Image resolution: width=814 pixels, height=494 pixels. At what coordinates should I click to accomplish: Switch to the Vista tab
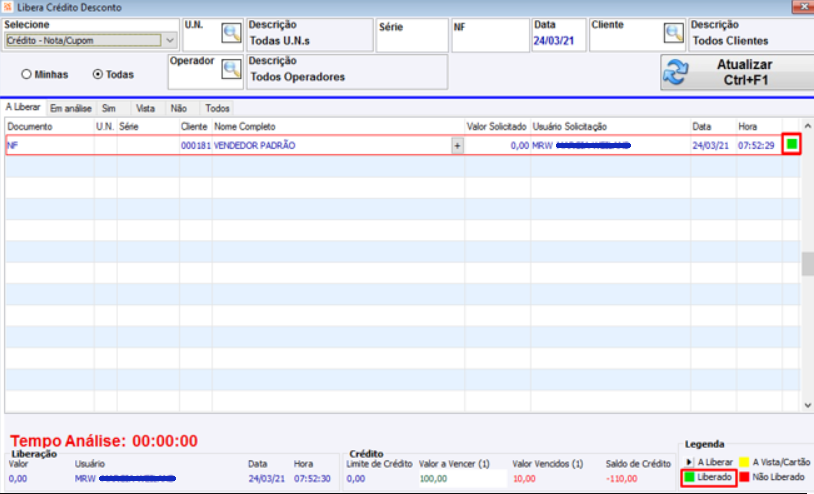coord(145,108)
